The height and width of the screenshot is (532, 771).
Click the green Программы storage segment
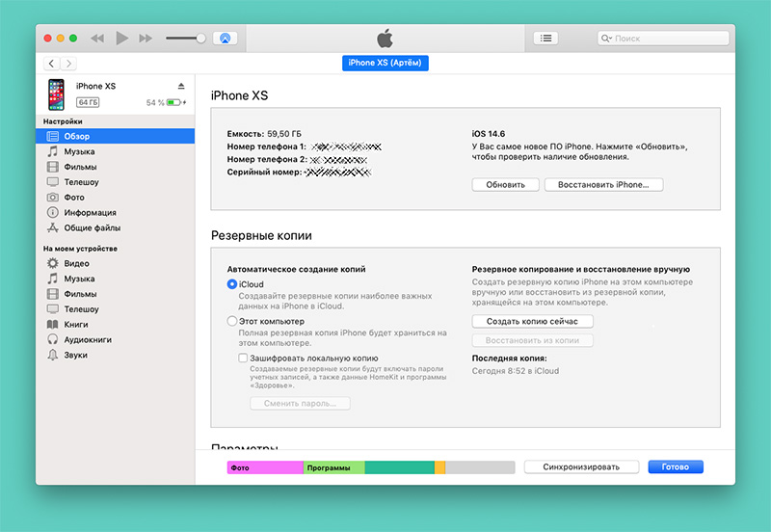[x=333, y=467]
